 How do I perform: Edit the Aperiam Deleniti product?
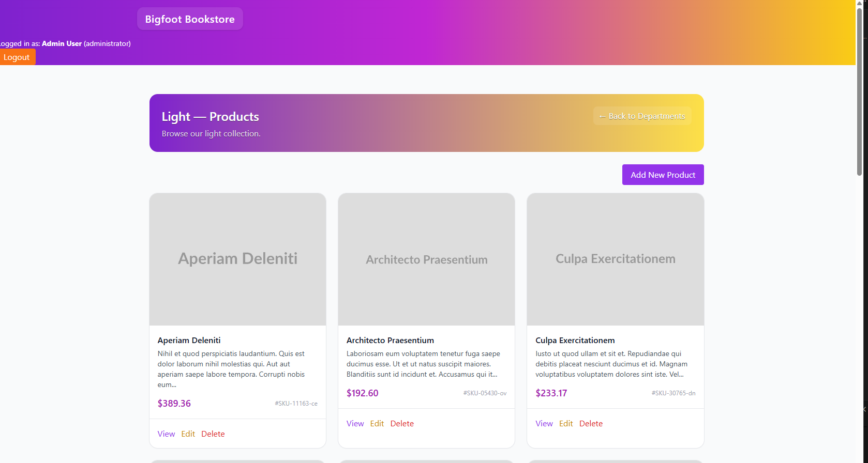click(188, 434)
